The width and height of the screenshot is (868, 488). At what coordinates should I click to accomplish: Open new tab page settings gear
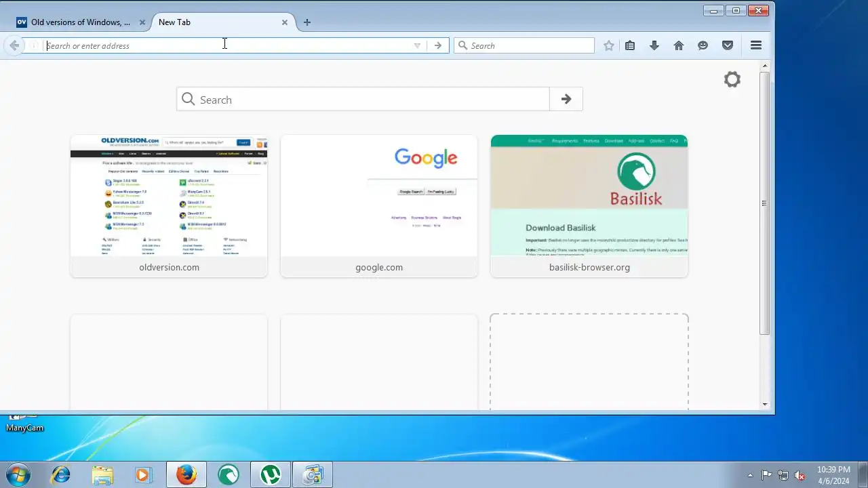click(732, 79)
